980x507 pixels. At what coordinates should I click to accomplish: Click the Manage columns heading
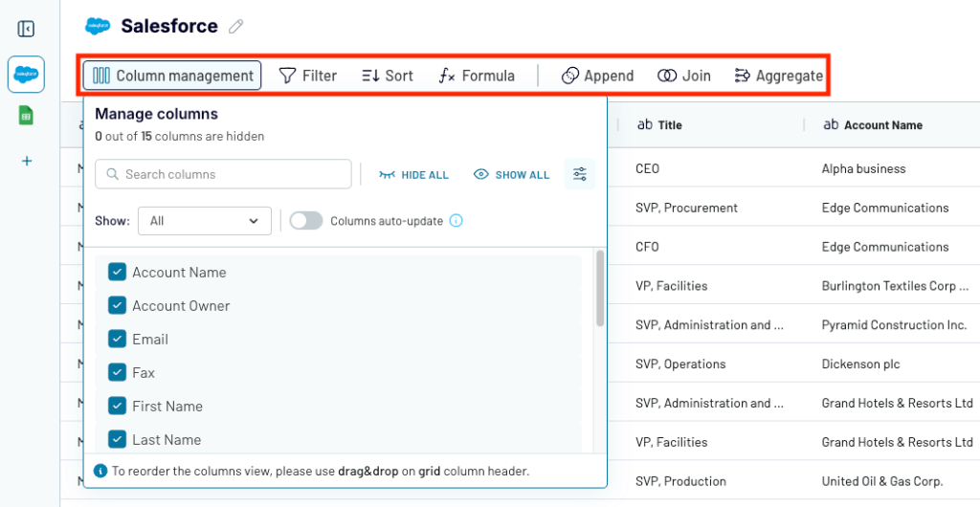(x=156, y=114)
